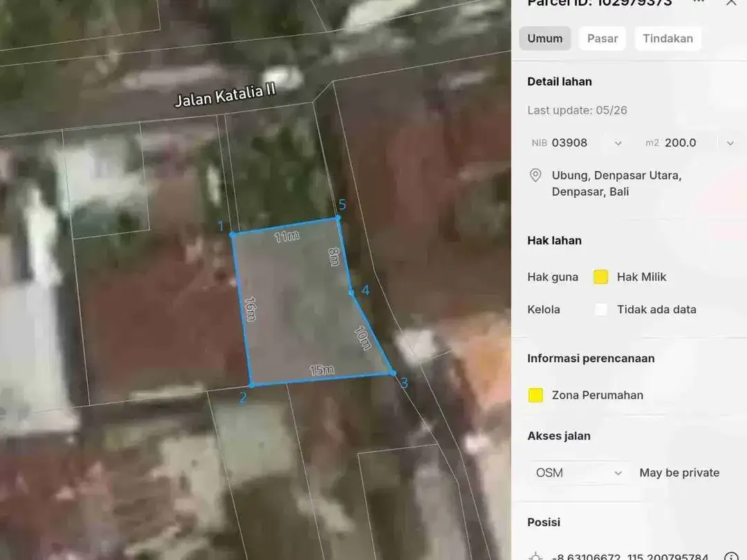Click the yellow Hak Milik swatch
Viewport: 747px width, 560px height.
[601, 277]
